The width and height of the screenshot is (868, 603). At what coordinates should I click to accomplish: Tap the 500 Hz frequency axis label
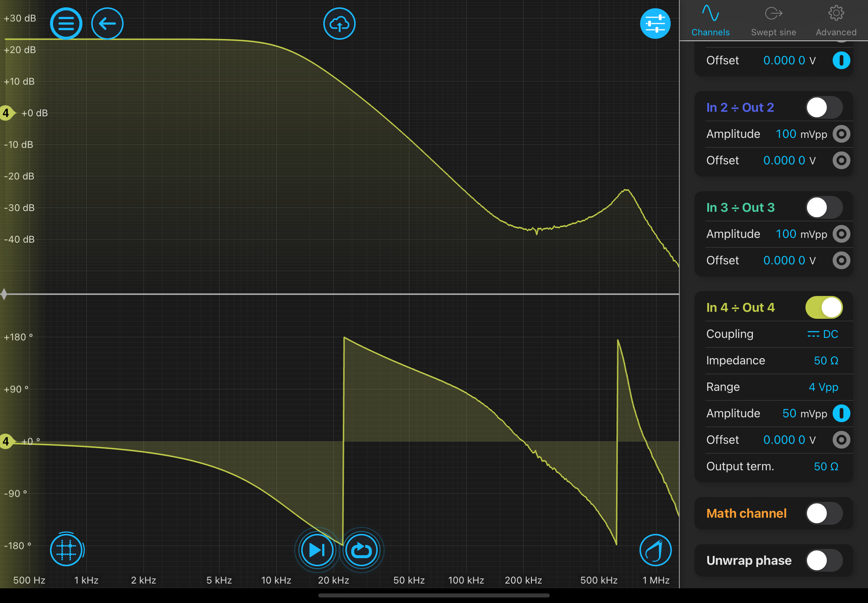29,580
